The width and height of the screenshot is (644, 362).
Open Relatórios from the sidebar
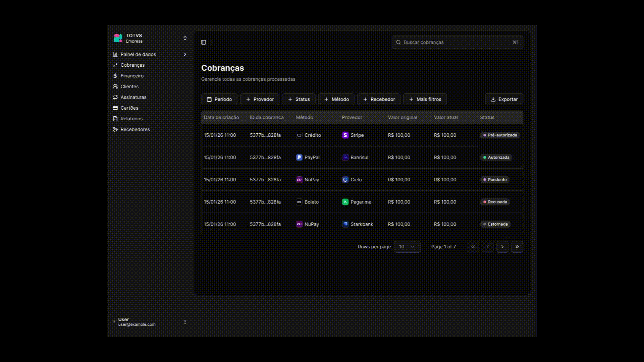pyautogui.click(x=131, y=119)
